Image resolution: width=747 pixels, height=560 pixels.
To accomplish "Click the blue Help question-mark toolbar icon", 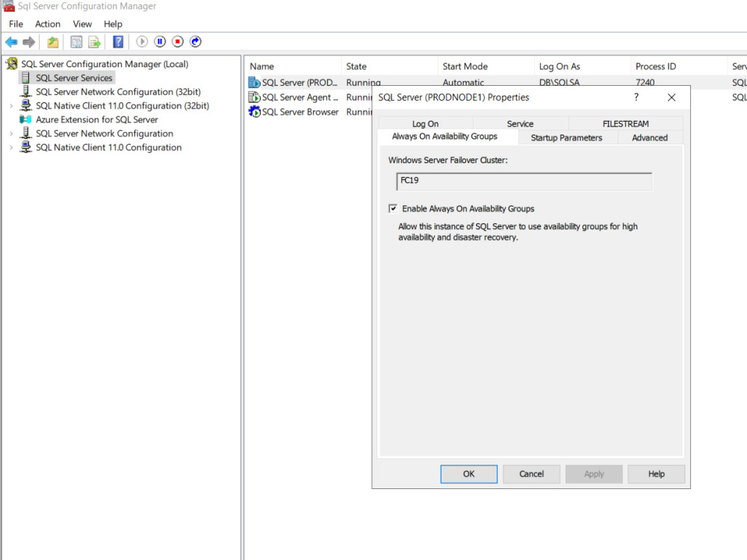I will point(118,42).
